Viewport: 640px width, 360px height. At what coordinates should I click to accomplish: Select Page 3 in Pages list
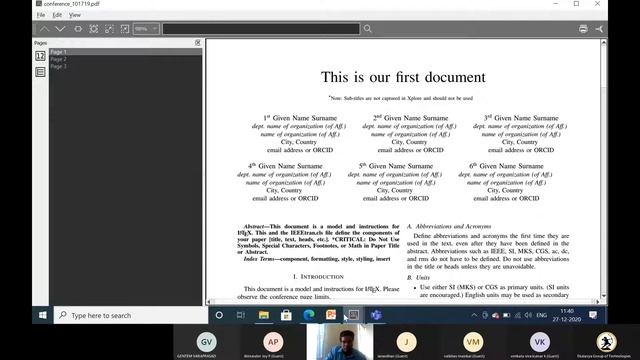pos(125,66)
